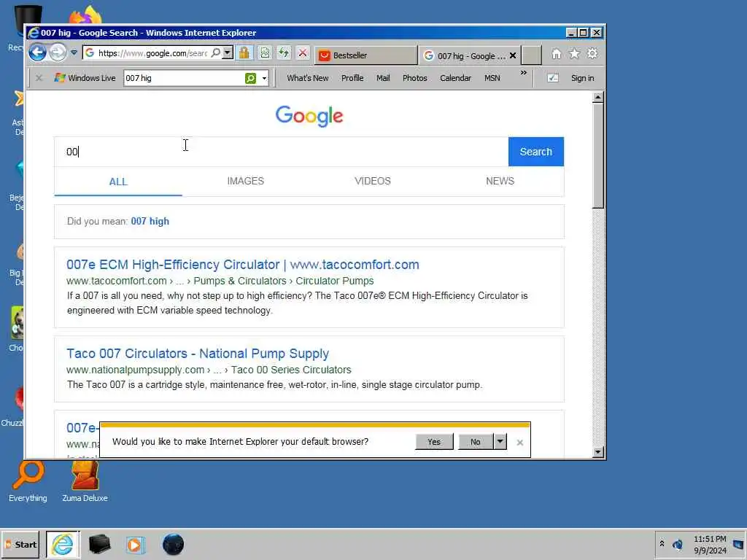The image size is (747, 560).
Task: Dismiss the default browser notification bar
Action: point(519,443)
